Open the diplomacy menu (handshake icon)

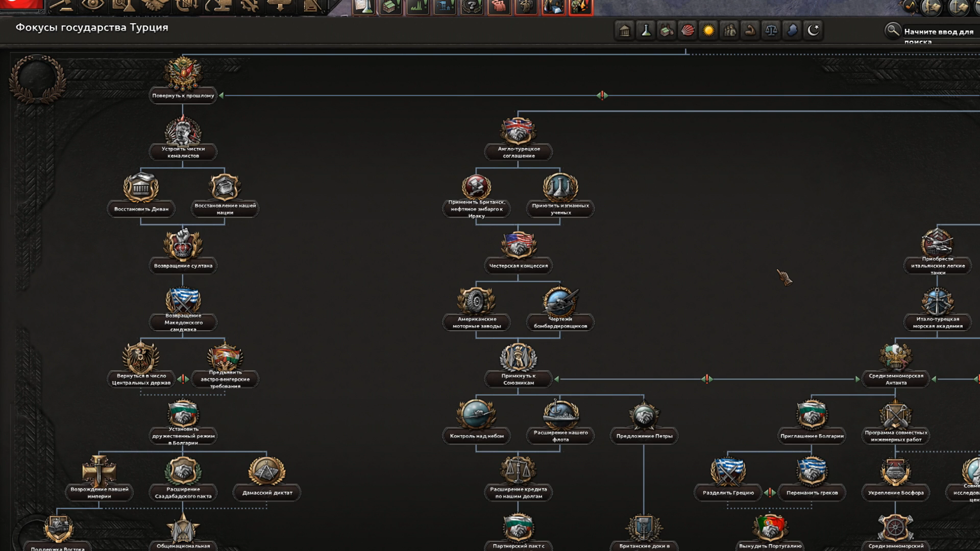pyautogui.click(x=154, y=6)
